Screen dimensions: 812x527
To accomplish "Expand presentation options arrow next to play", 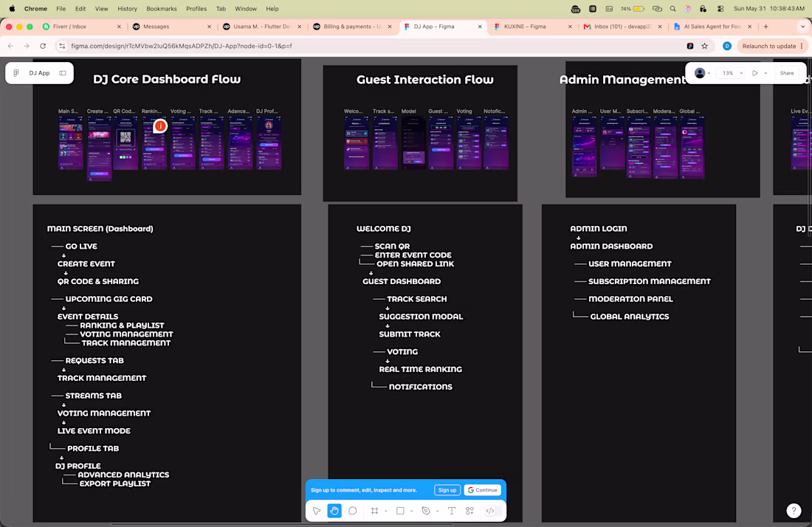I will [766, 73].
